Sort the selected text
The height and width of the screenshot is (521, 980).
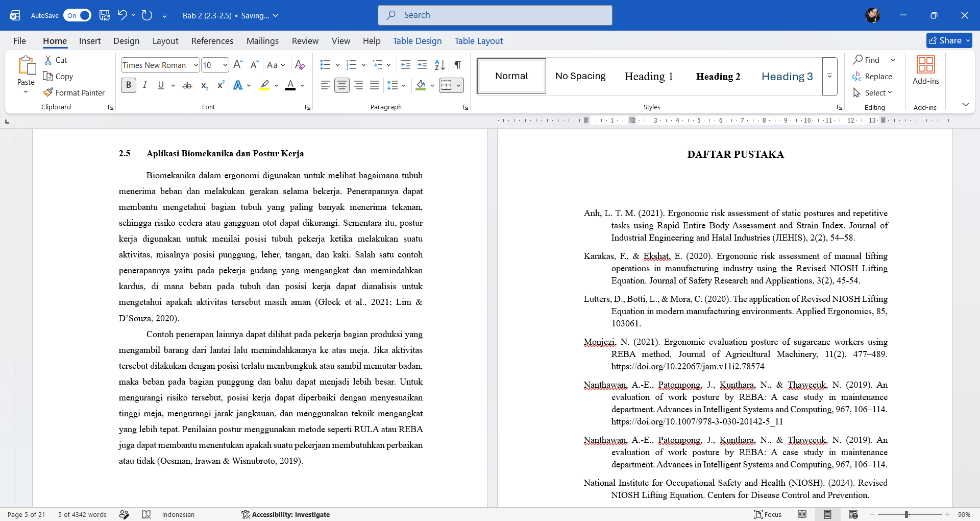pyautogui.click(x=439, y=65)
